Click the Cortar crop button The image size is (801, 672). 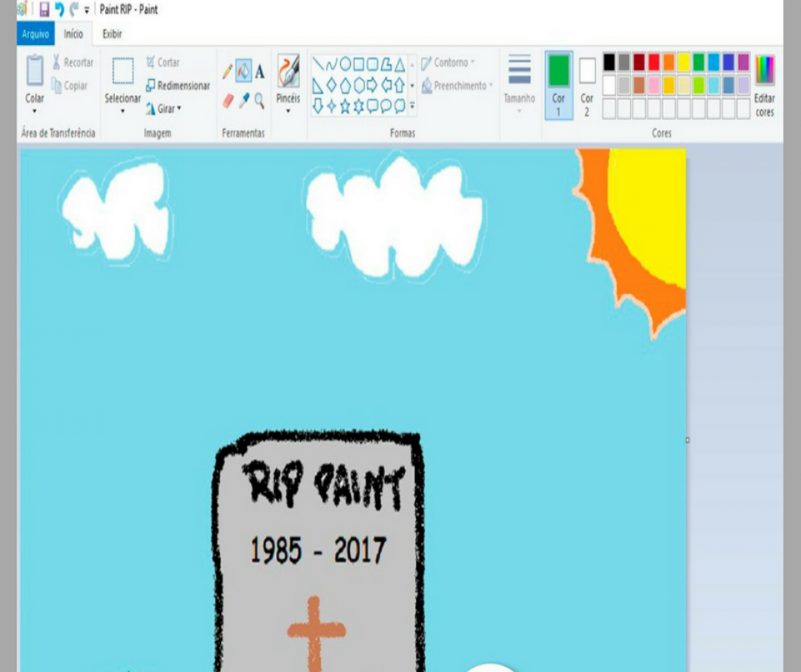[163, 63]
